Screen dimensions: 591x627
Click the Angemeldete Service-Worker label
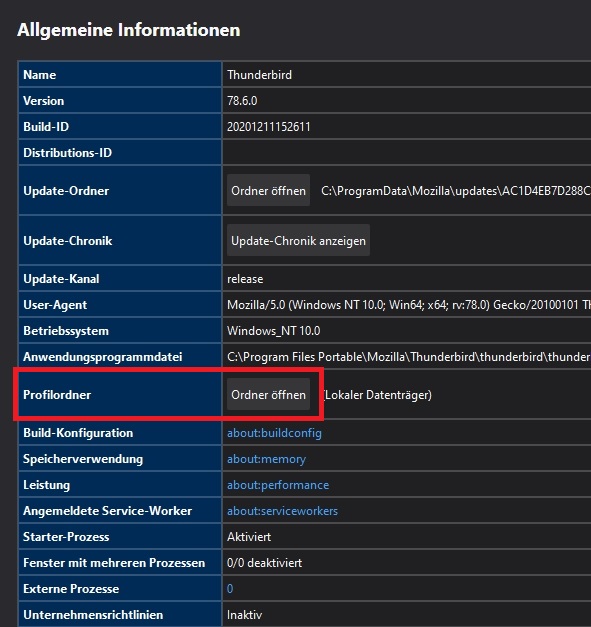[108, 511]
